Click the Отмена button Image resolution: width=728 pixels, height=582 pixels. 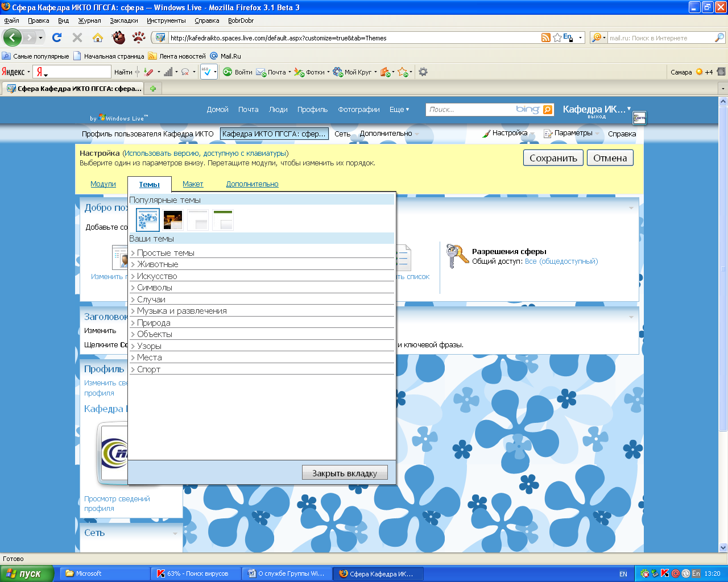[610, 158]
